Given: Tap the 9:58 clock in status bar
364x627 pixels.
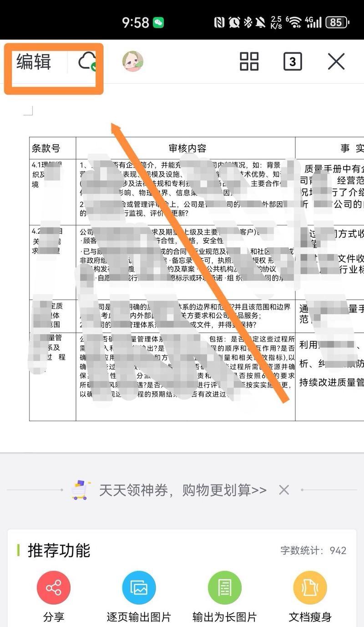Looking at the screenshot, I should [x=136, y=22].
